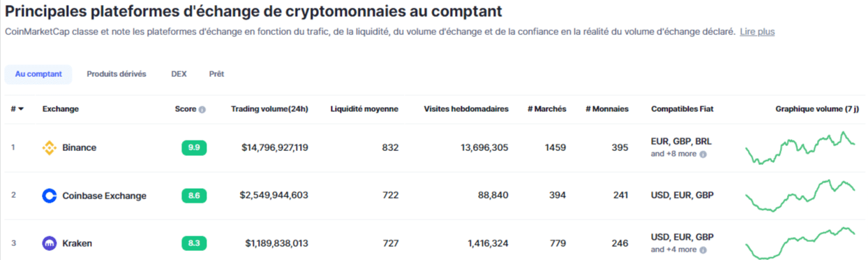The height and width of the screenshot is (260, 868).
Task: Expand Kraken 'and +4 more' fiat list
Action: point(674,250)
